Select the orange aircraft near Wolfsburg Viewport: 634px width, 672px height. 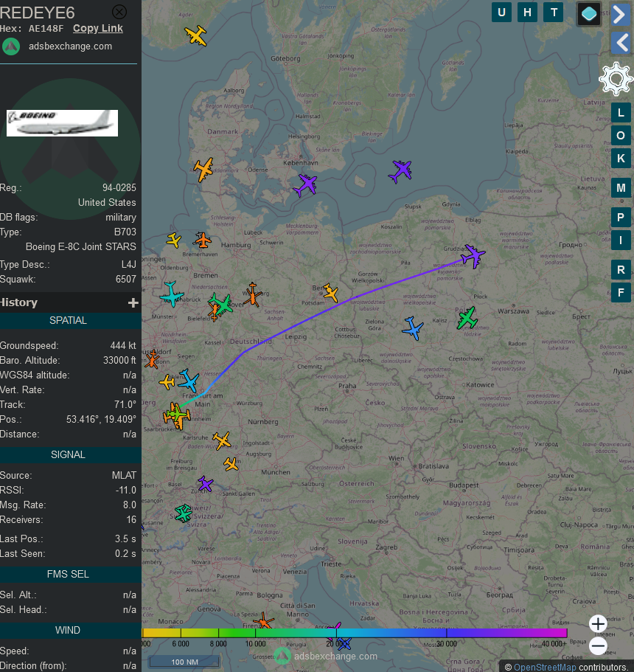click(253, 294)
